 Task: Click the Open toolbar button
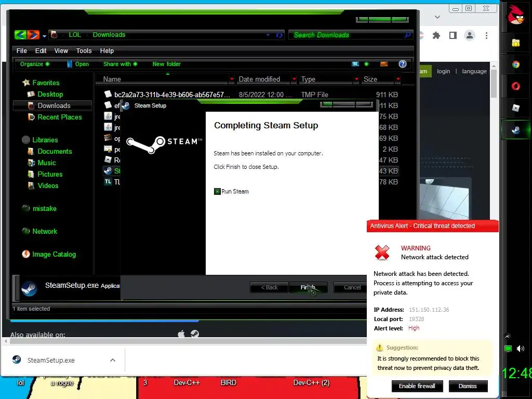(78, 64)
